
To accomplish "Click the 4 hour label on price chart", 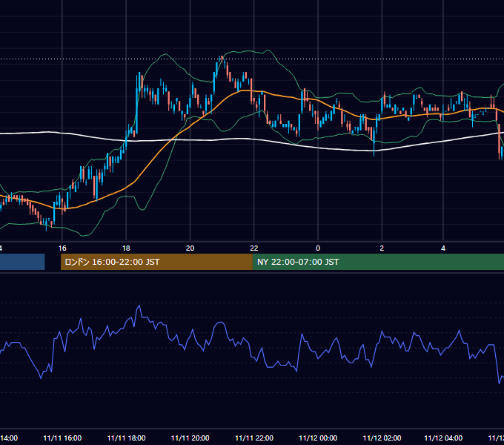I will point(443,248).
